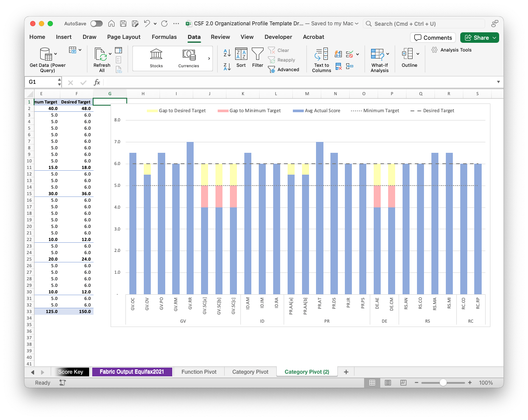Open the Home ribbon tab
528x420 pixels.
click(37, 37)
